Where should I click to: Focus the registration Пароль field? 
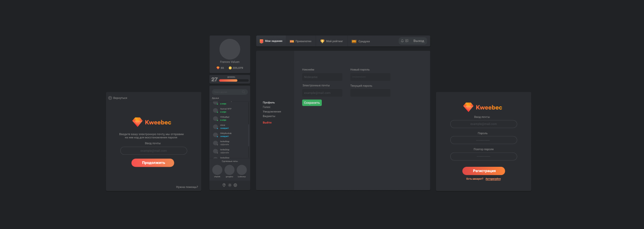[484, 140]
